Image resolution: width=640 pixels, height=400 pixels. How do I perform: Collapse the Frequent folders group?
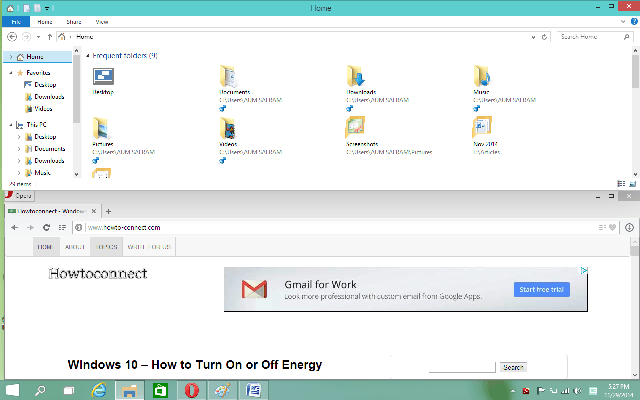(x=87, y=56)
